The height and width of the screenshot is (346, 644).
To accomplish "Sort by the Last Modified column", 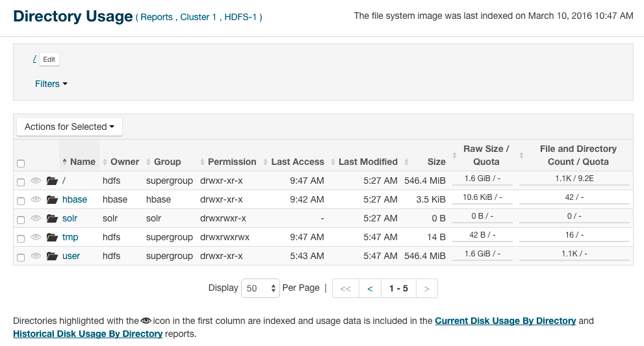I will point(367,162).
